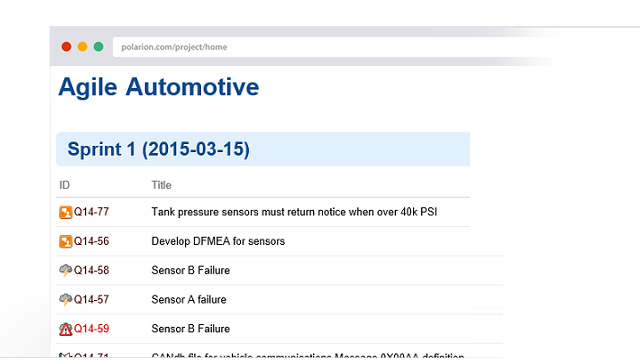Open work item Q14-58

[x=91, y=270]
